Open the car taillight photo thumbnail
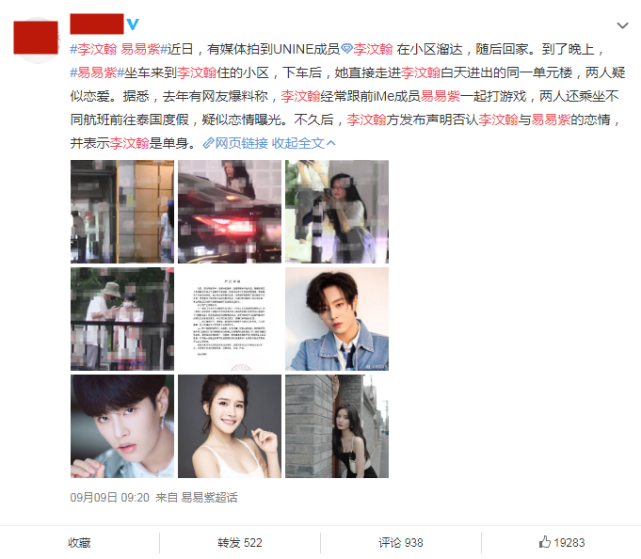641x559 pixels. pyautogui.click(x=229, y=211)
